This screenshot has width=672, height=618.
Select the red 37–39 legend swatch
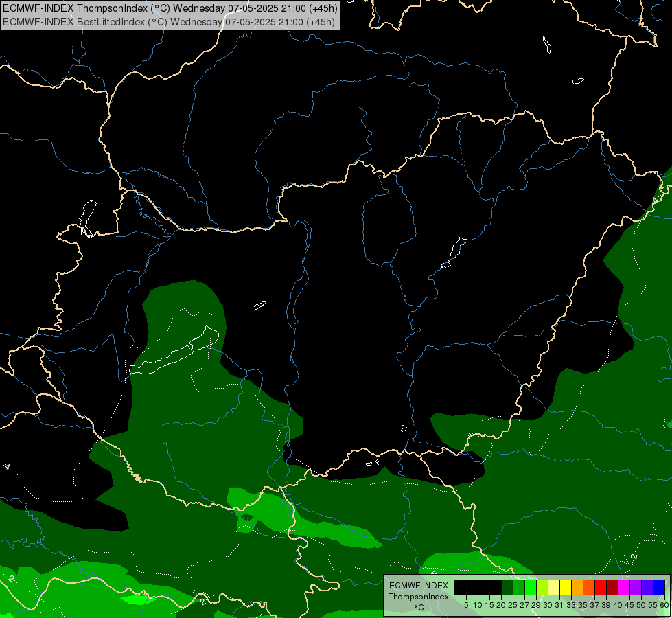point(601,588)
